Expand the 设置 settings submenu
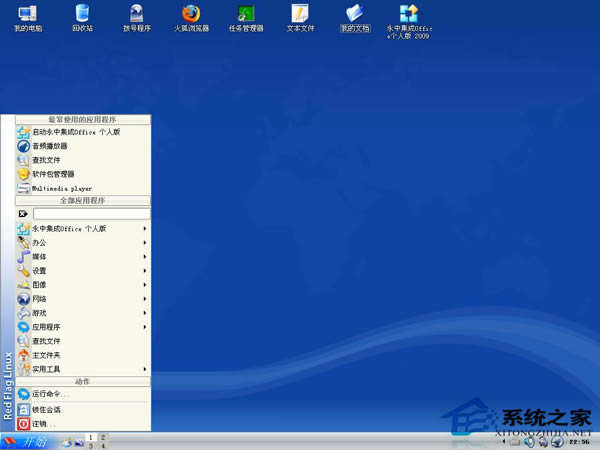This screenshot has width=600, height=450. point(83,271)
